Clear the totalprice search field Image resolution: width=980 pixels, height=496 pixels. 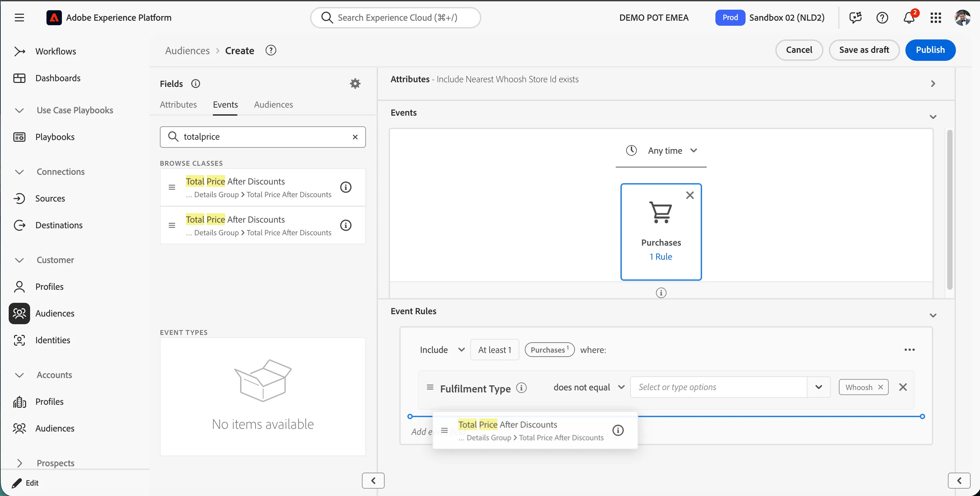355,137
